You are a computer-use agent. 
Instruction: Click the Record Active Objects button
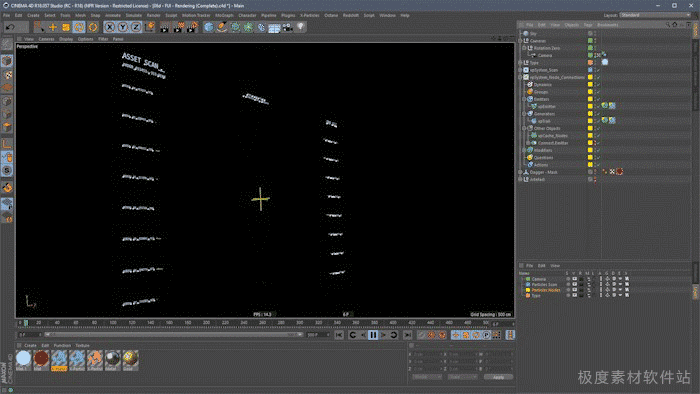tap(421, 335)
